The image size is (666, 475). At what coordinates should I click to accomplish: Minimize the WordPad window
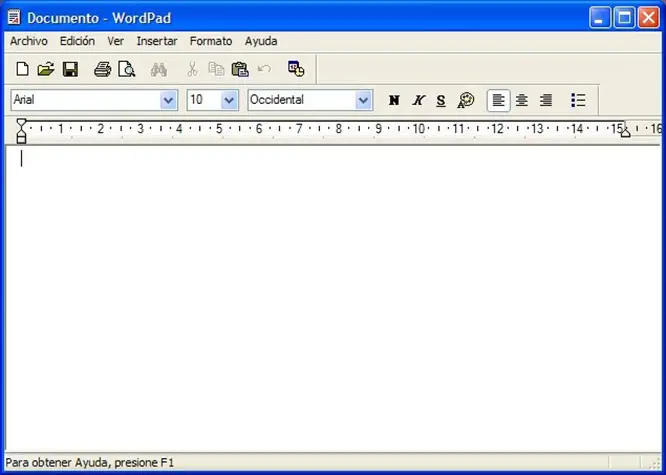tap(600, 18)
